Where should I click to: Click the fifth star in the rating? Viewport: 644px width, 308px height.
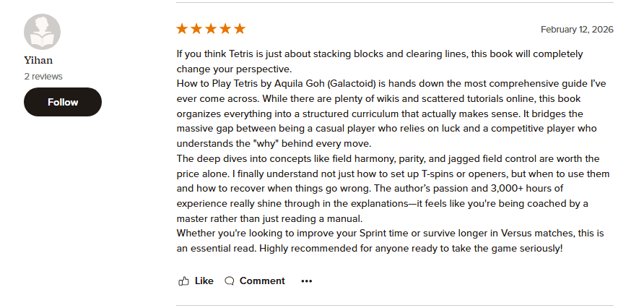pos(240,29)
